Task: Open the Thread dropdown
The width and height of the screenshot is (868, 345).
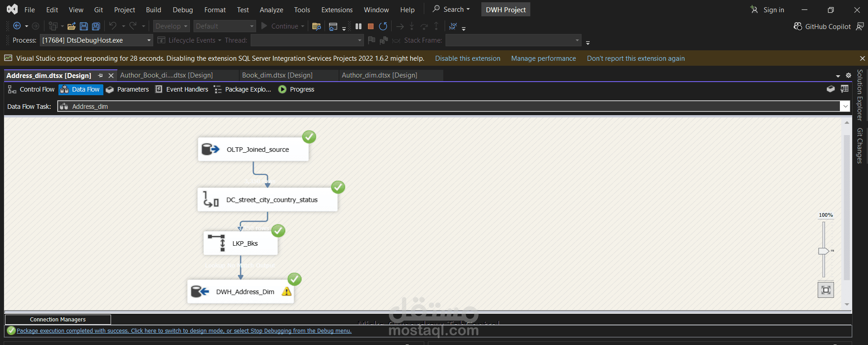Action: pyautogui.click(x=307, y=40)
